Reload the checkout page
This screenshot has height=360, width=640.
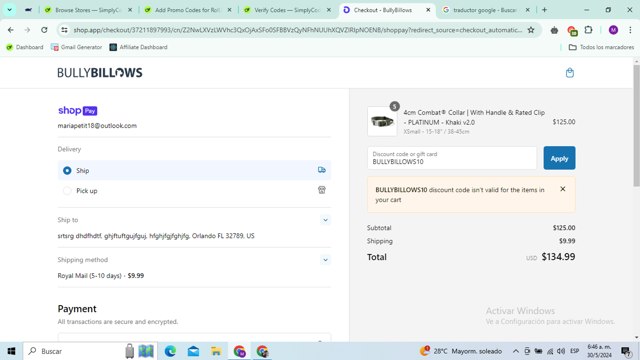pyautogui.click(x=44, y=30)
